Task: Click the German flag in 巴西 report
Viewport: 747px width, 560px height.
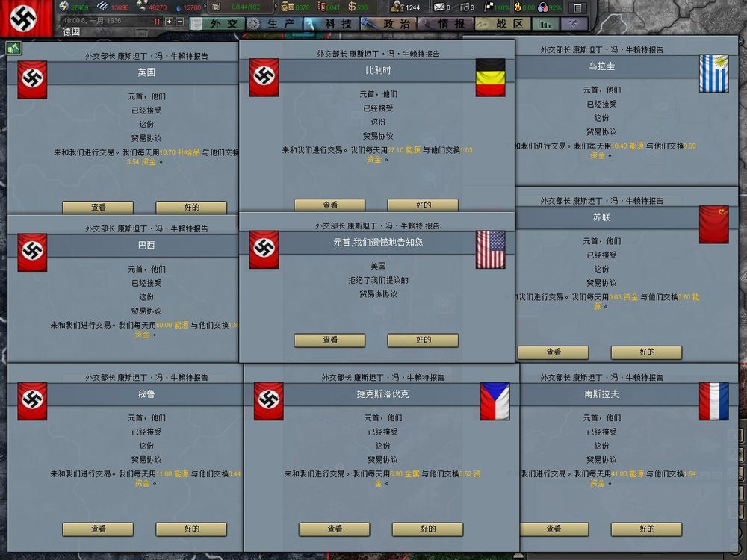Action: tap(32, 252)
